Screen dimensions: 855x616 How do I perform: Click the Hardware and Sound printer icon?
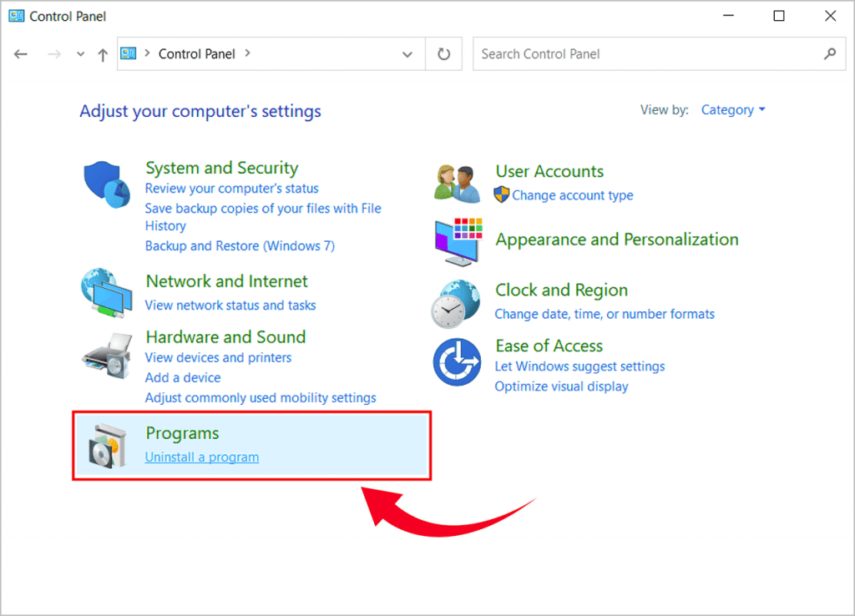click(x=108, y=356)
